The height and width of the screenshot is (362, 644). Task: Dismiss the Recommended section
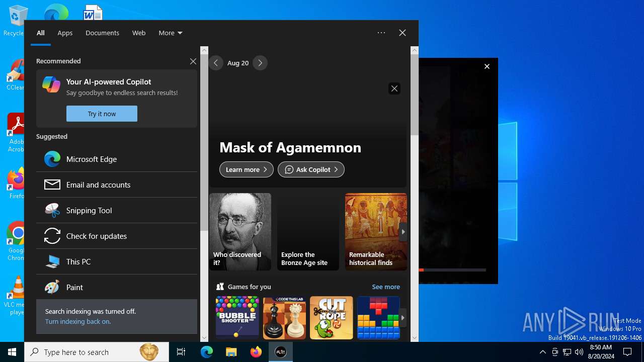pyautogui.click(x=193, y=61)
